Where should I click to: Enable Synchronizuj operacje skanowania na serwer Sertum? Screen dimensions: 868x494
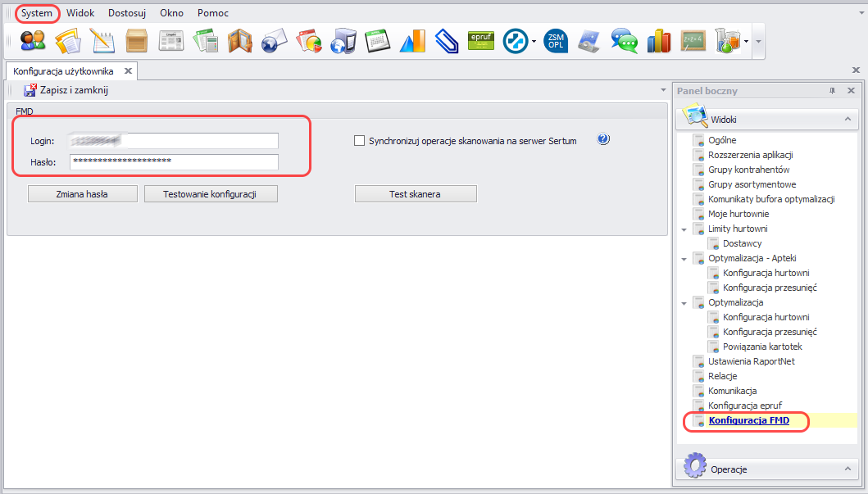(359, 141)
